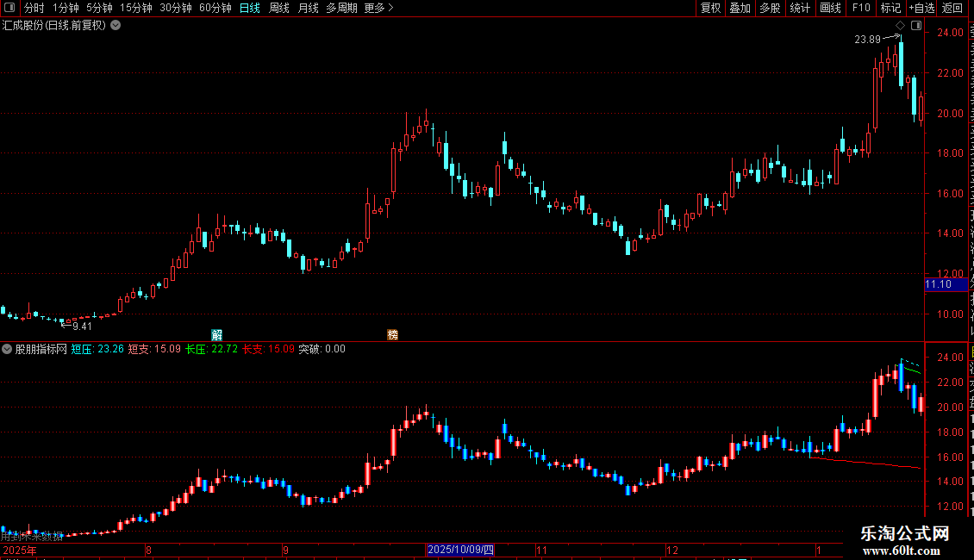Toggle the left sidebar panel icon at top-left
This screenshot has width=974, height=560.
click(9, 8)
